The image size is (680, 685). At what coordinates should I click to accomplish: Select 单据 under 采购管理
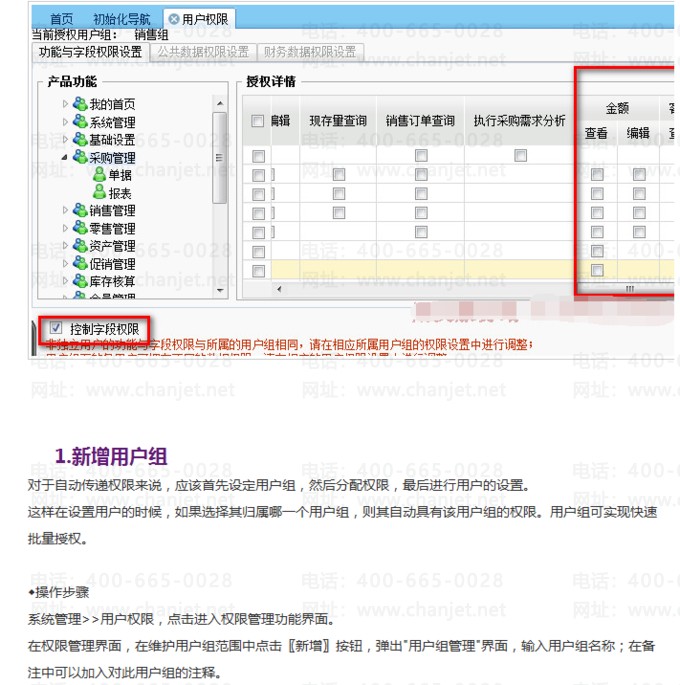(x=120, y=175)
